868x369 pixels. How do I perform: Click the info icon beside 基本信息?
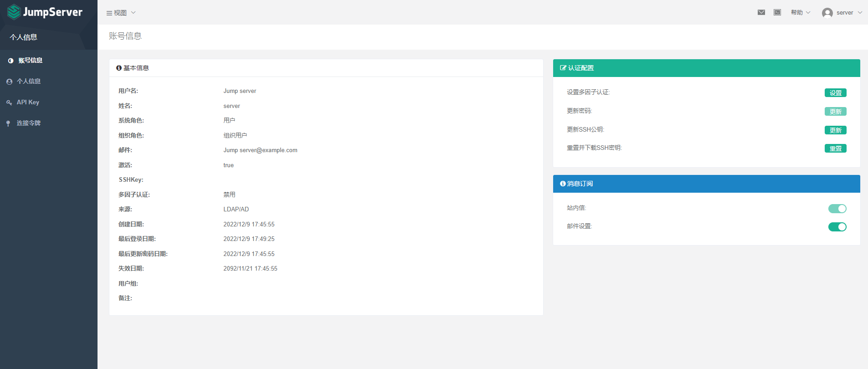coord(119,68)
